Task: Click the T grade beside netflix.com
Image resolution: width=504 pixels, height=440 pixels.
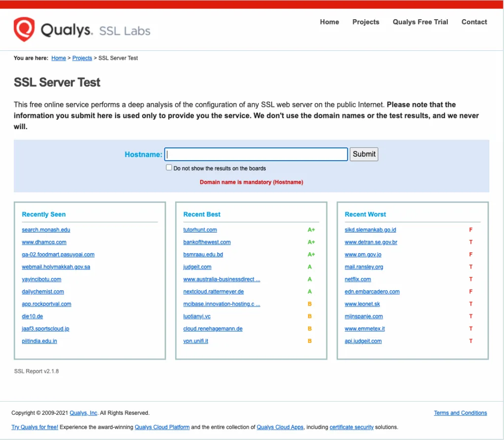Action: coord(471,279)
